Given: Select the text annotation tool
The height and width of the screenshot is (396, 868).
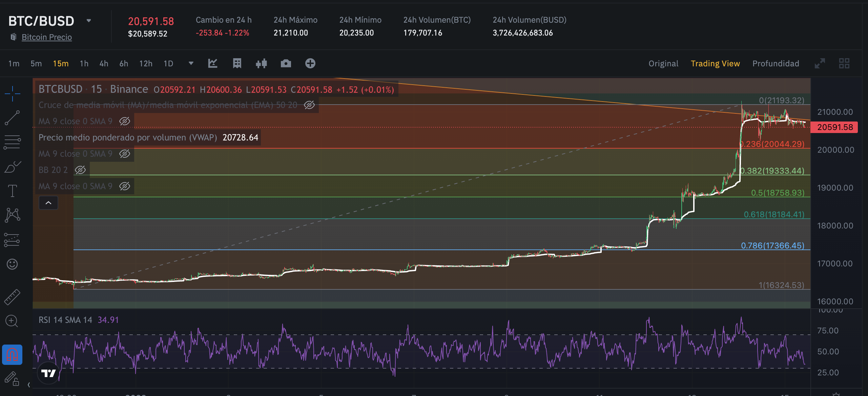Looking at the screenshot, I should click(x=12, y=191).
